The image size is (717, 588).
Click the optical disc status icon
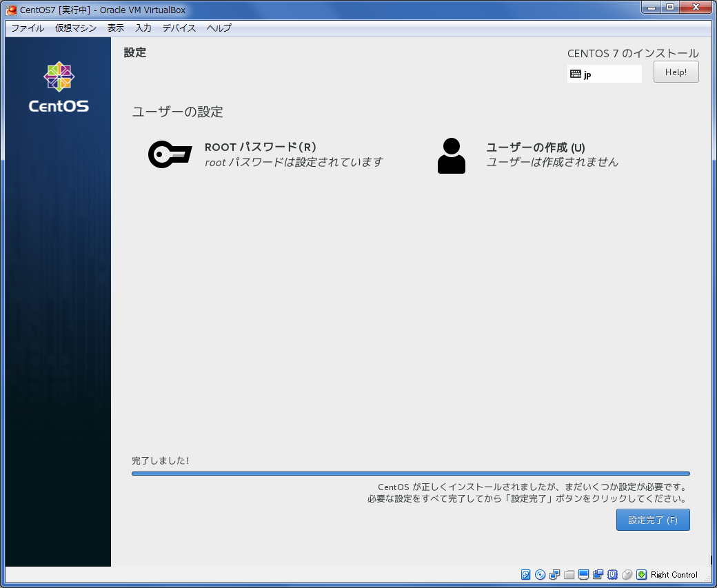click(x=541, y=574)
